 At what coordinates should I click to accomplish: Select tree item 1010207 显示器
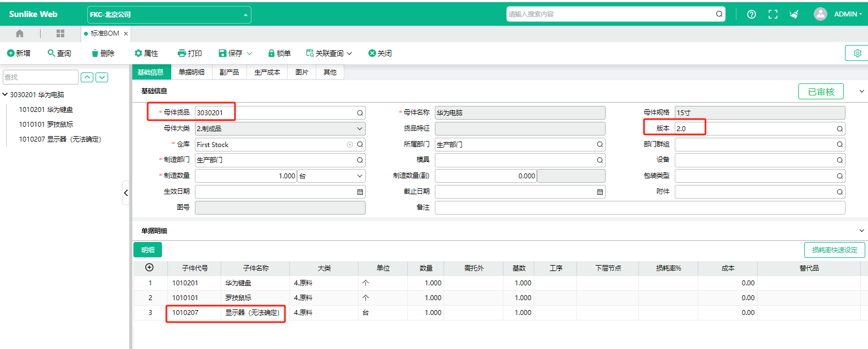60,139
